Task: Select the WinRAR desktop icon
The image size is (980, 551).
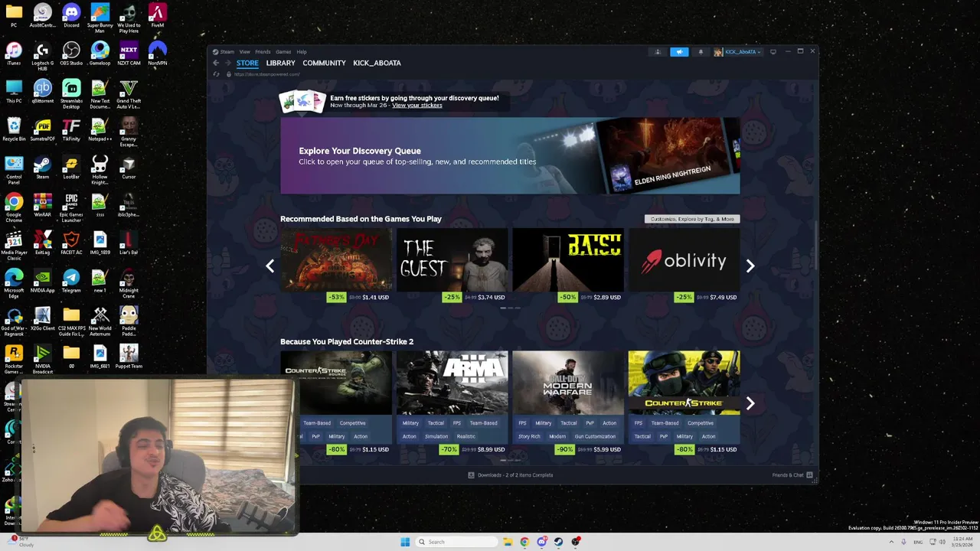Action: [x=43, y=207]
